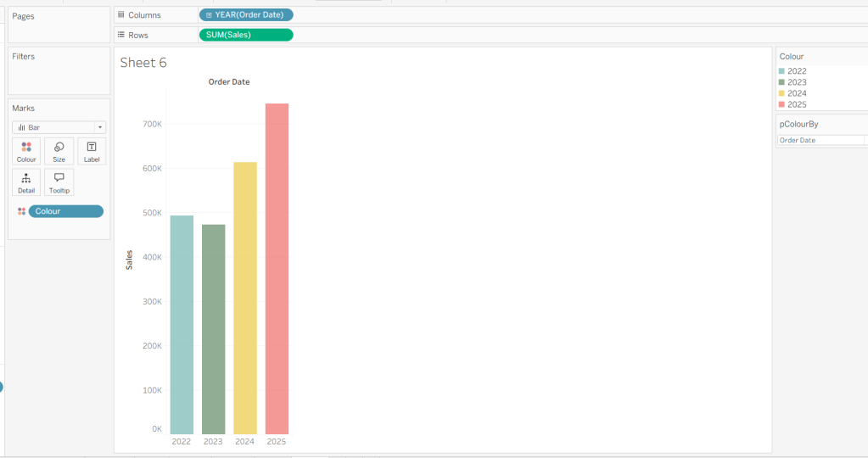The height and width of the screenshot is (458, 868).
Task: Click the Detail marks button
Action: (x=26, y=182)
